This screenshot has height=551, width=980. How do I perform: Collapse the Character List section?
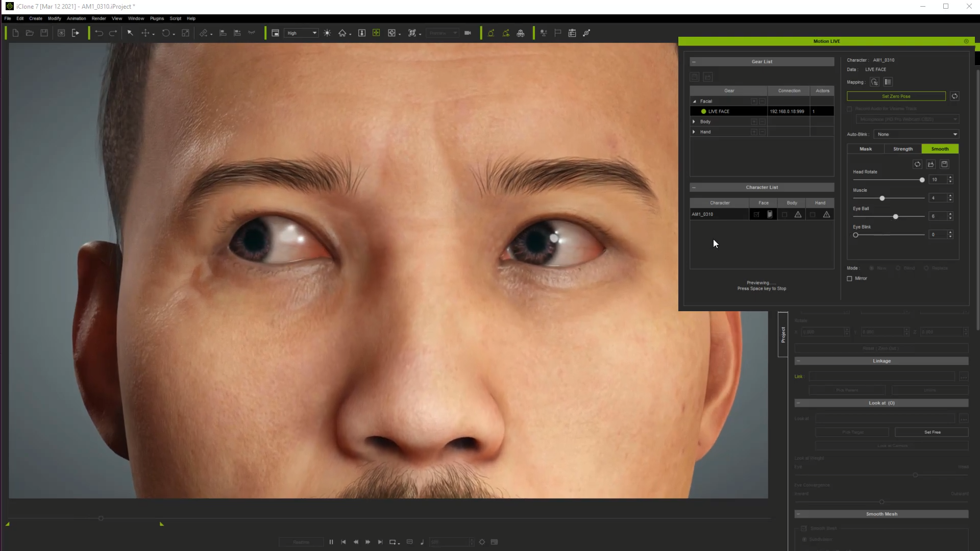(x=694, y=187)
